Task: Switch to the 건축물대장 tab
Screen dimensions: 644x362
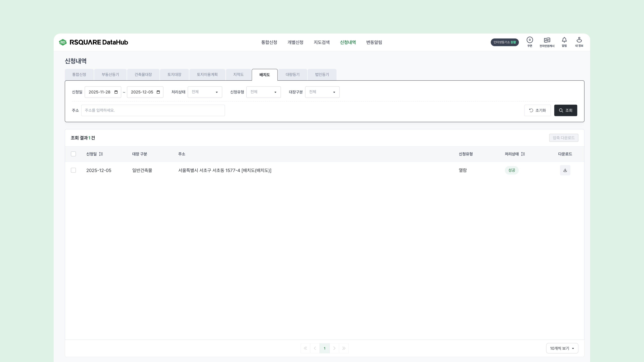Action: coord(143,75)
